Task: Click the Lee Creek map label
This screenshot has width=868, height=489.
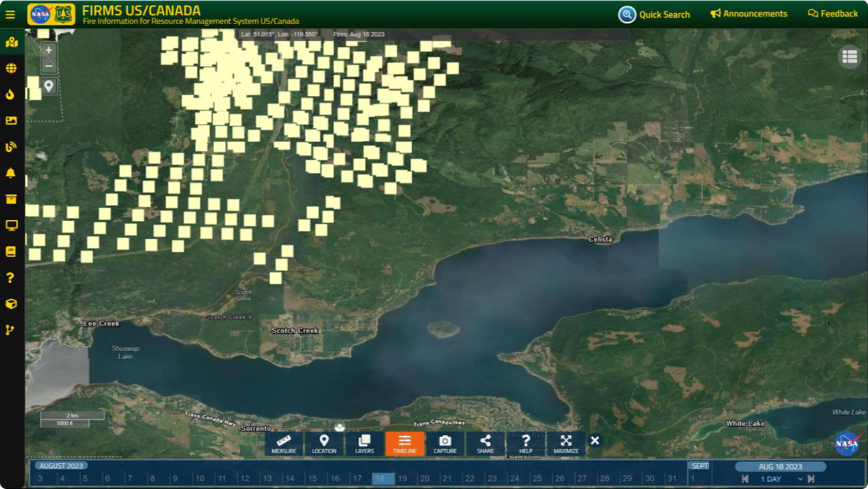Action: click(x=102, y=323)
